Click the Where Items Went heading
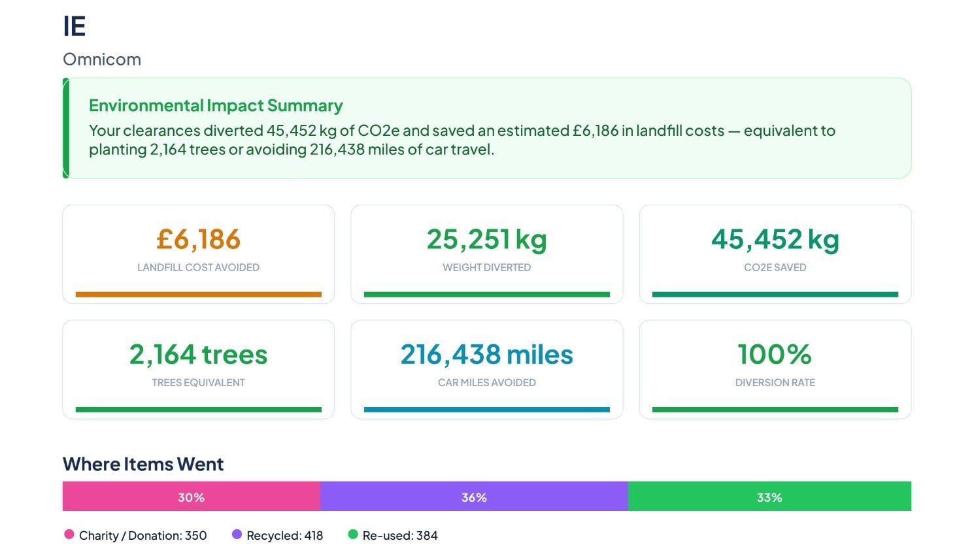 (x=143, y=464)
